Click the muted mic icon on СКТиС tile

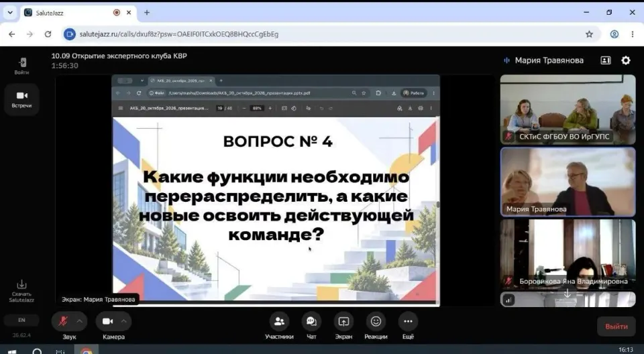tap(508, 136)
